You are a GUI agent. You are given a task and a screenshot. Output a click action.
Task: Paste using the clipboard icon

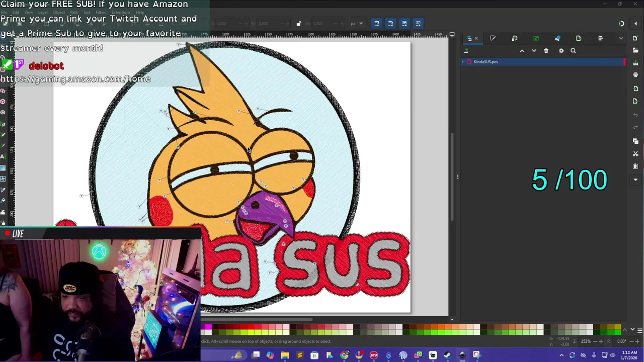pos(635,166)
